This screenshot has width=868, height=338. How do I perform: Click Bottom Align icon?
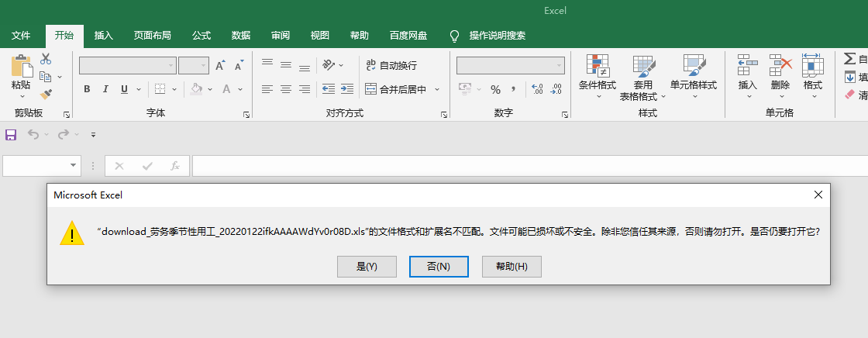tap(305, 68)
